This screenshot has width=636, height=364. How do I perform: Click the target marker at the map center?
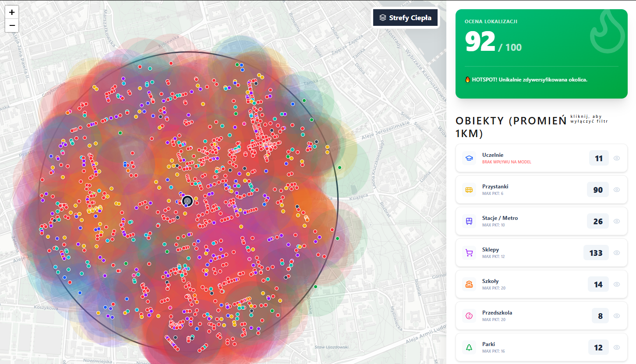pos(187,200)
